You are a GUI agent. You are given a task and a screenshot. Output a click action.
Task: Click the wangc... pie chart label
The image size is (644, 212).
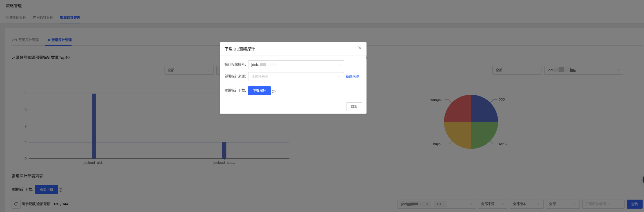437,100
